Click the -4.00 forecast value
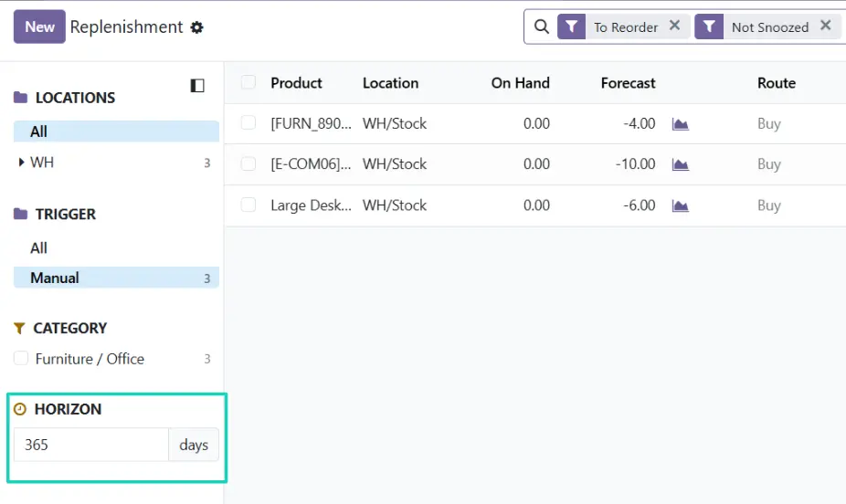The height and width of the screenshot is (504, 846). (640, 123)
